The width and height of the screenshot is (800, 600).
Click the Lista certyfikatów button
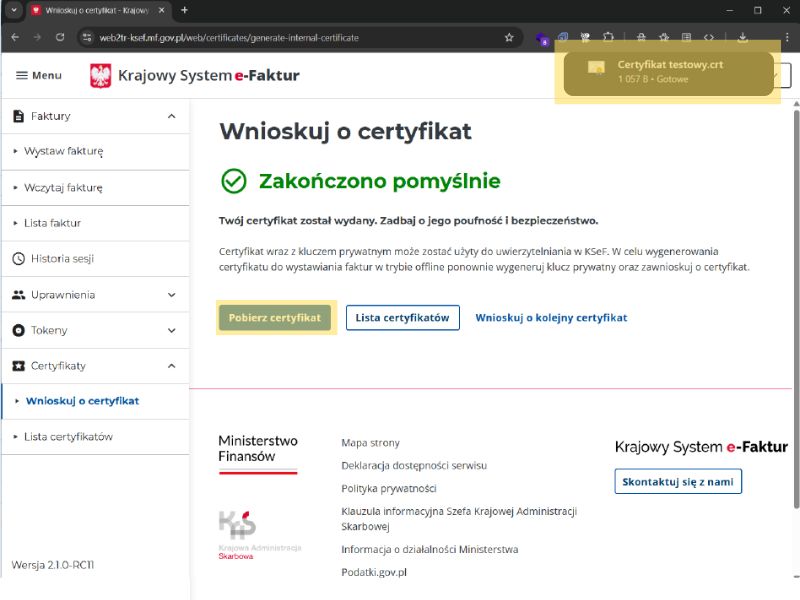point(402,318)
